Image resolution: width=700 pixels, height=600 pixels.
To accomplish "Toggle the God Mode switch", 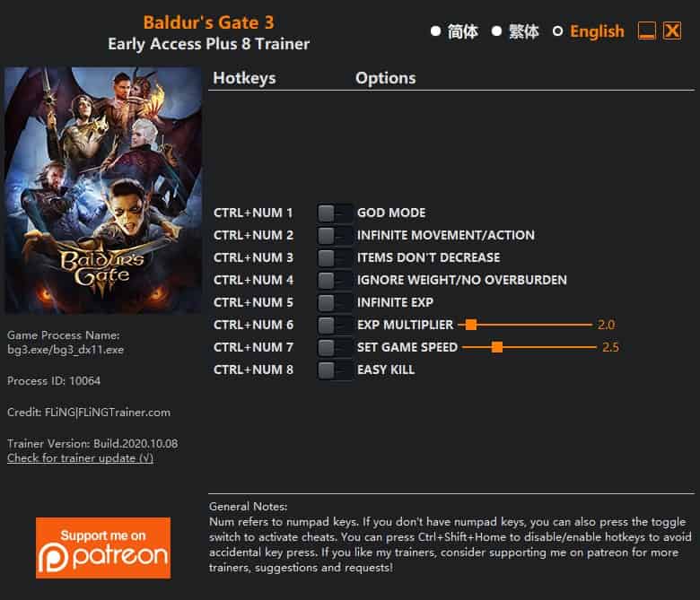I will [335, 213].
